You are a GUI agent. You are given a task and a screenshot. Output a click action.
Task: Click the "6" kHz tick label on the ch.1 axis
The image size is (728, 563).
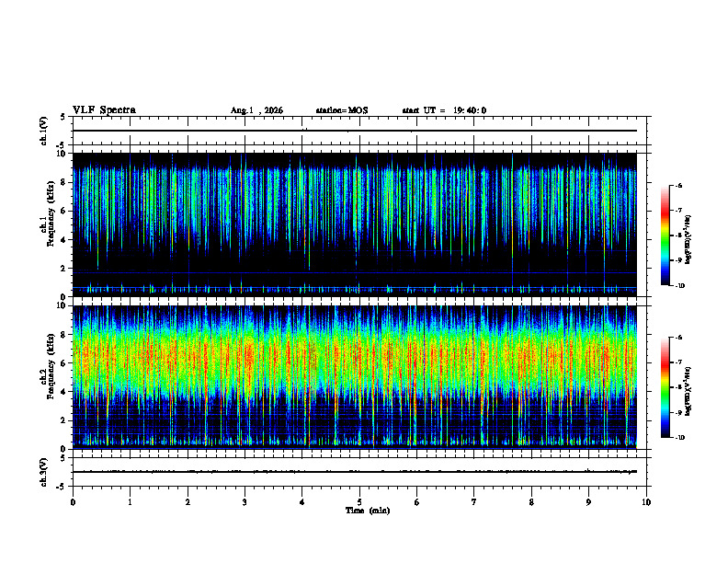[64, 211]
